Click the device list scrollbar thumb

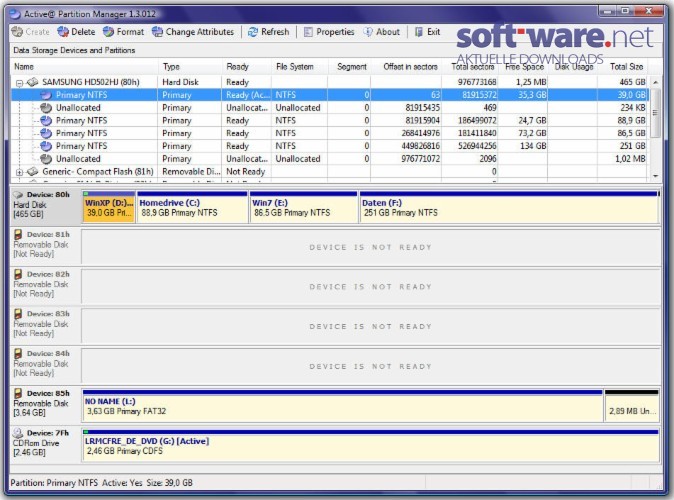click(655, 113)
